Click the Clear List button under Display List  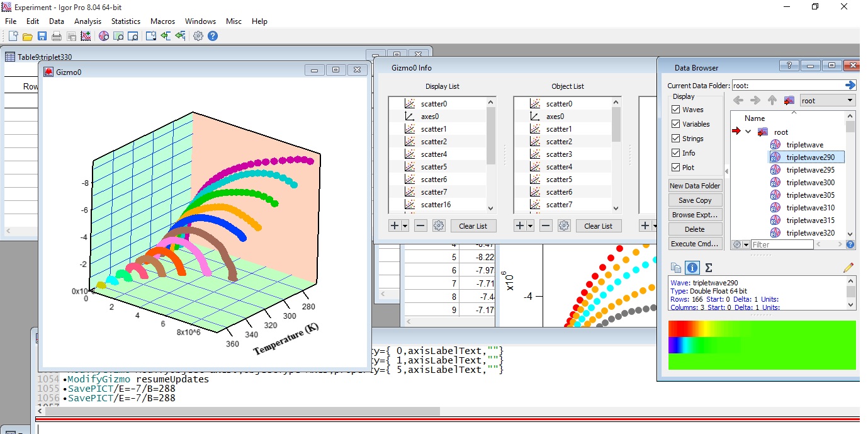[473, 226]
